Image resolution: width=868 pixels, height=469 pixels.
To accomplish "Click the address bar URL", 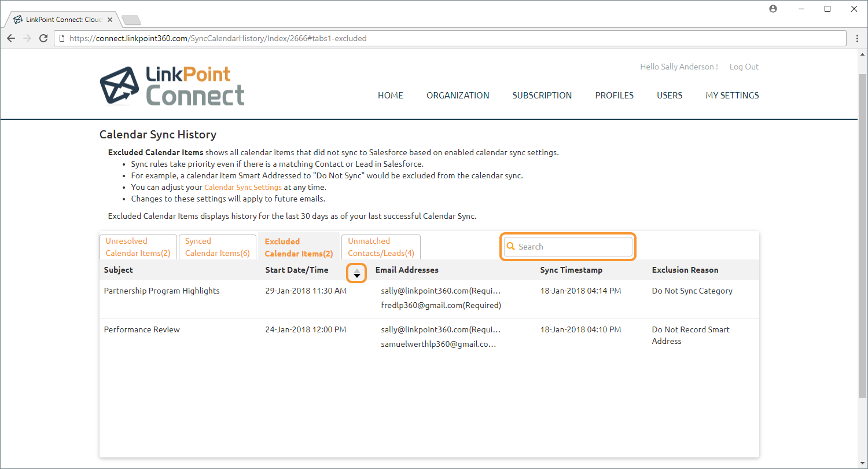I will (218, 38).
